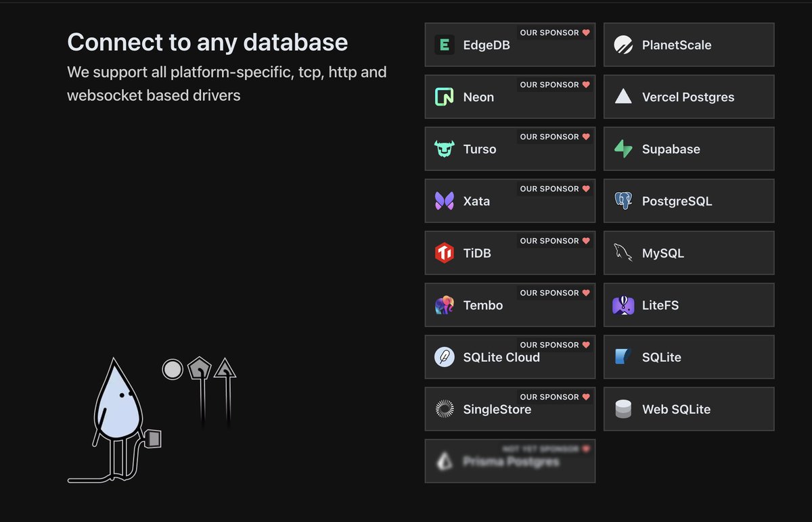Open the MySQL link
812x522 pixels.
(689, 254)
